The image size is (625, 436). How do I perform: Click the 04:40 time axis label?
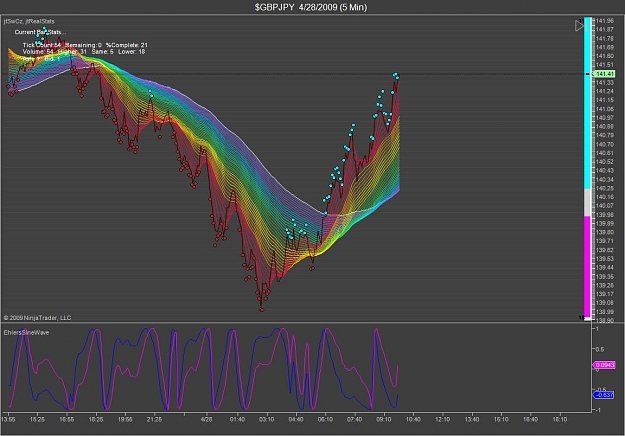click(296, 419)
